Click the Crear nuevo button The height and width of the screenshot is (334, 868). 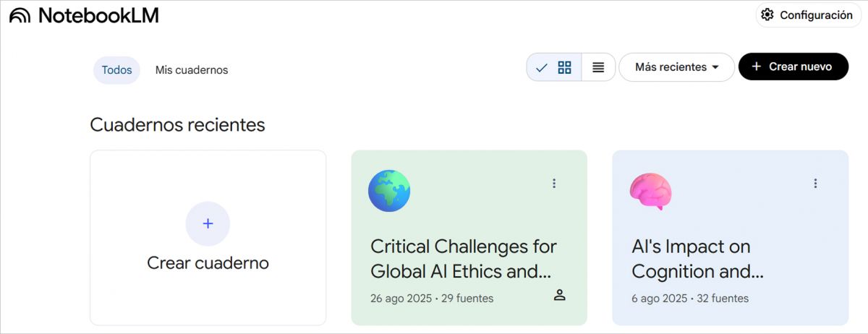pos(793,67)
